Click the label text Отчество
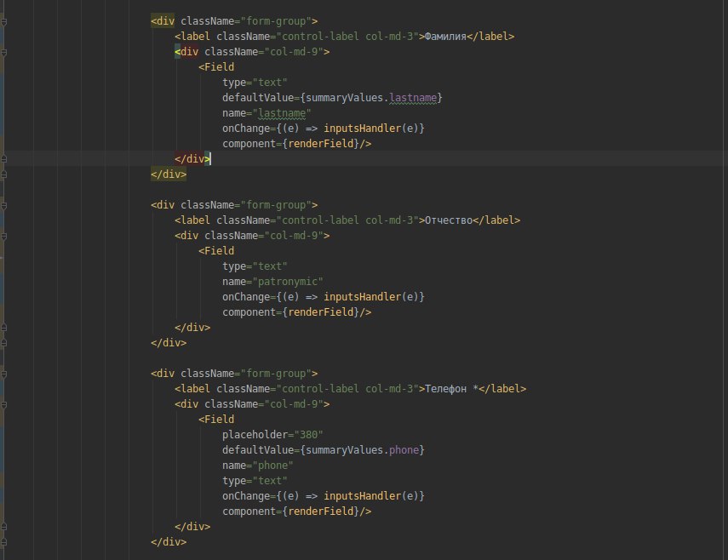Image resolution: width=728 pixels, height=560 pixels. pos(449,220)
